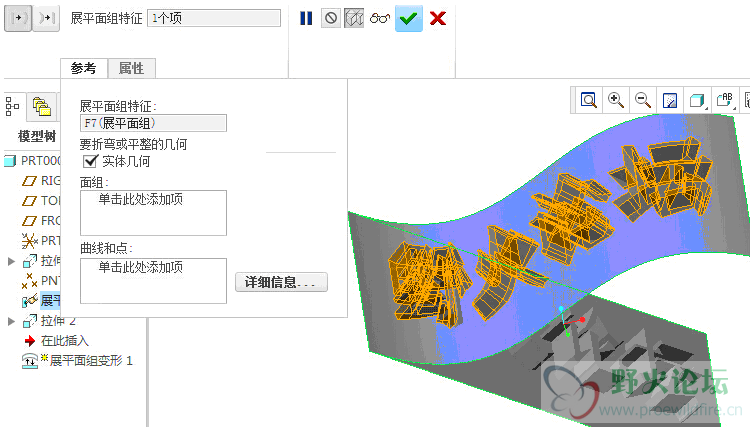This screenshot has width=752, height=428.
Task: Cancel feature with red X icon
Action: click(x=438, y=19)
